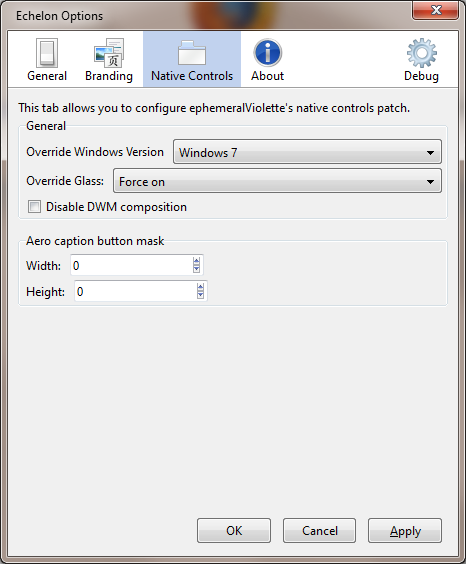Switch to the Debug tab label
The height and width of the screenshot is (564, 466).
(421, 76)
